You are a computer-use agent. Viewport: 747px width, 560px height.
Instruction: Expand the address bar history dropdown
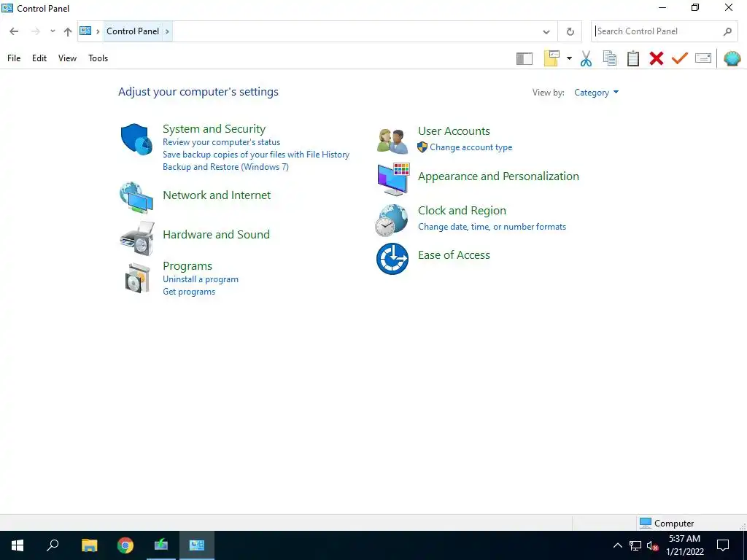click(x=546, y=32)
